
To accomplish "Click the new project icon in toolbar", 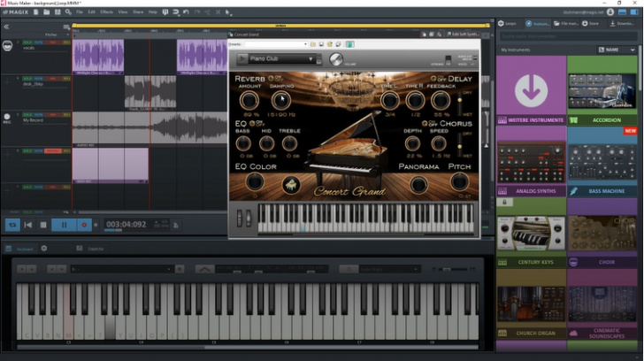I will pyautogui.click(x=35, y=12).
